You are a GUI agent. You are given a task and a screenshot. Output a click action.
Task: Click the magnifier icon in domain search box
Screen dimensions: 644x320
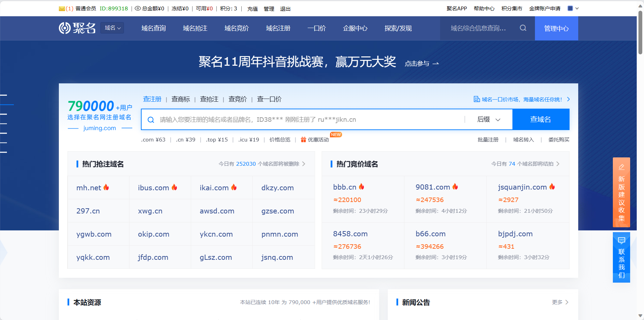coord(151,120)
